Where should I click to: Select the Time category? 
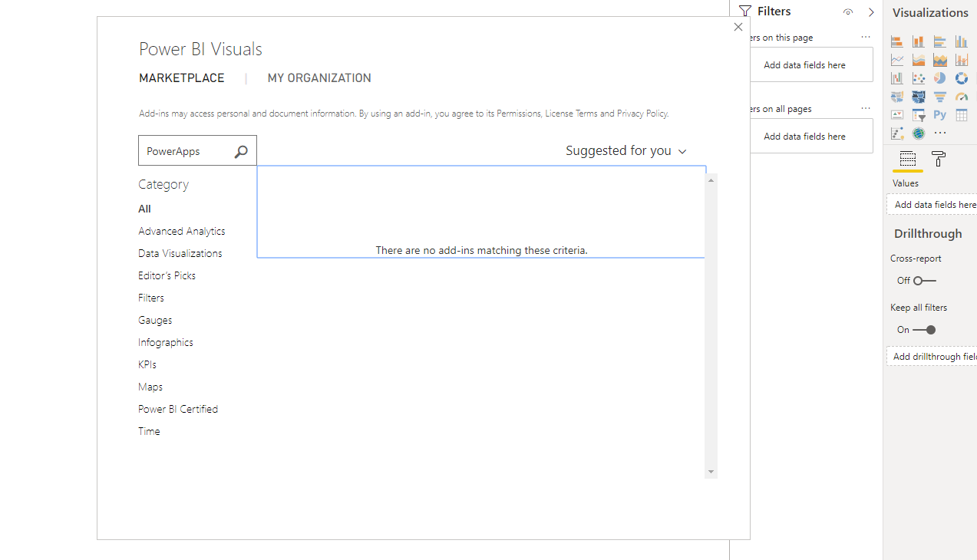coord(149,431)
